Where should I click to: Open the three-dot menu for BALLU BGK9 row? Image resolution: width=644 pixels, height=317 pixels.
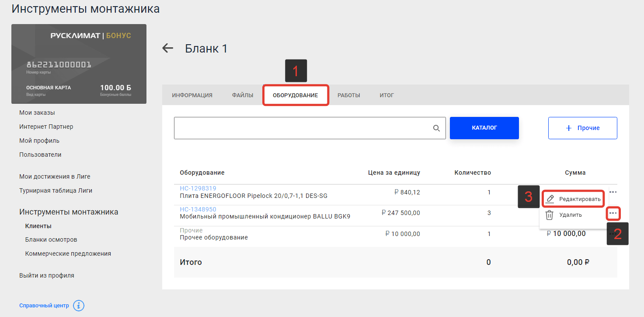(x=613, y=213)
